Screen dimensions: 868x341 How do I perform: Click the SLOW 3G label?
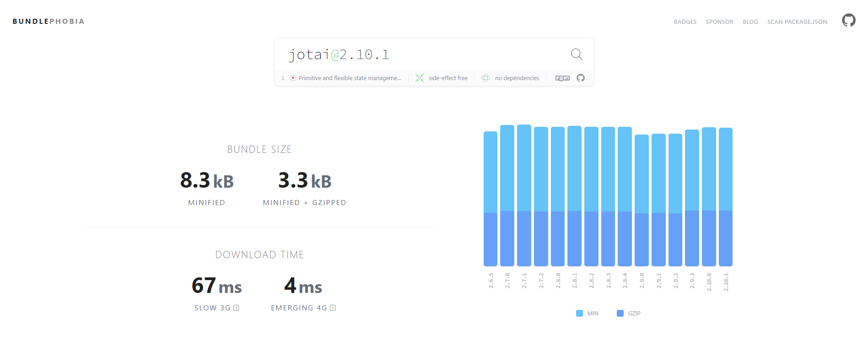coord(212,308)
